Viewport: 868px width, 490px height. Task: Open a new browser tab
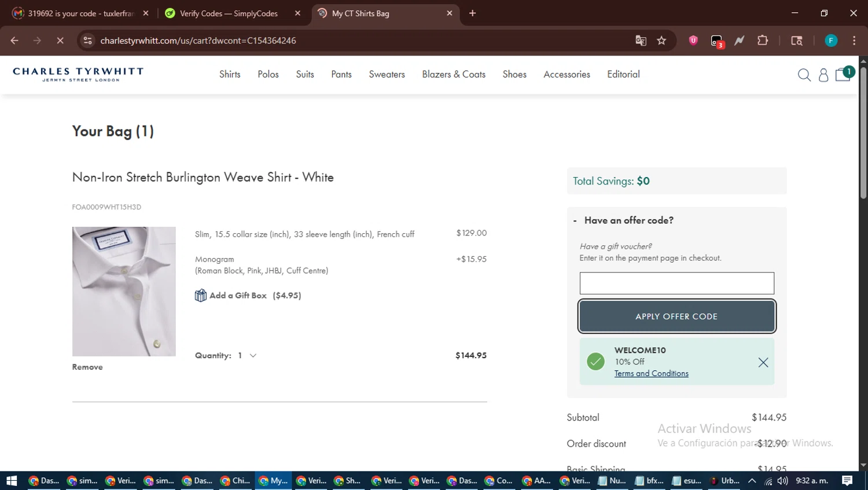click(x=472, y=13)
